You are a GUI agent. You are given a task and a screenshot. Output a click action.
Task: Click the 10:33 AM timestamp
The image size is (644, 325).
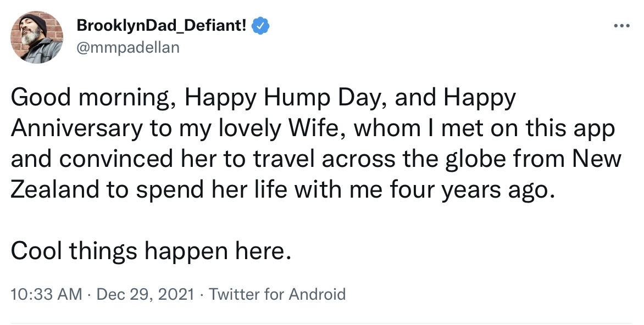tap(46, 294)
